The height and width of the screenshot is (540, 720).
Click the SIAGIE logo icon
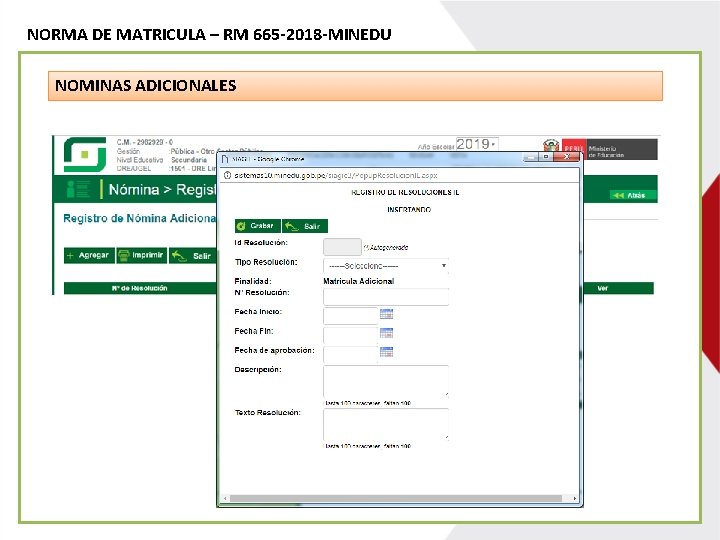pos(85,154)
